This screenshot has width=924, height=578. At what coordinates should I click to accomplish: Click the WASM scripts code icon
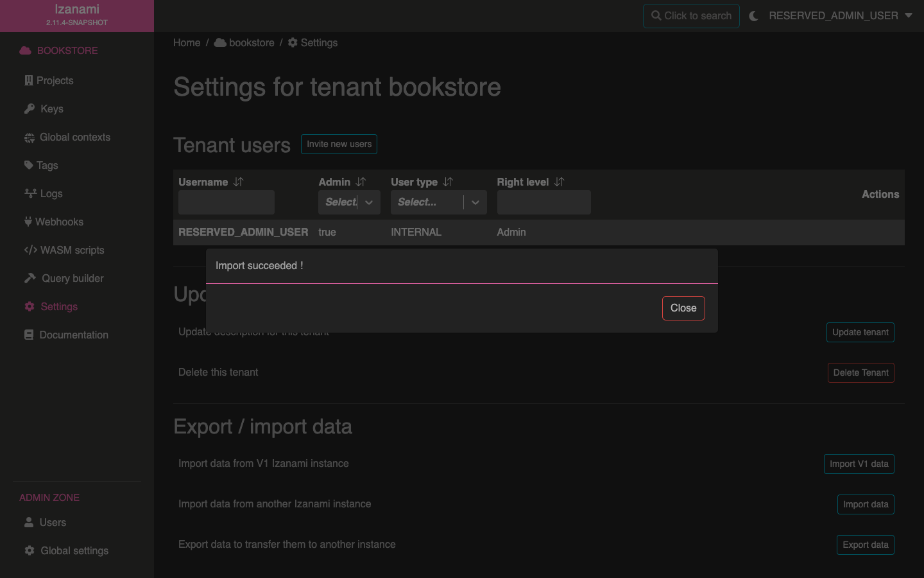click(30, 250)
